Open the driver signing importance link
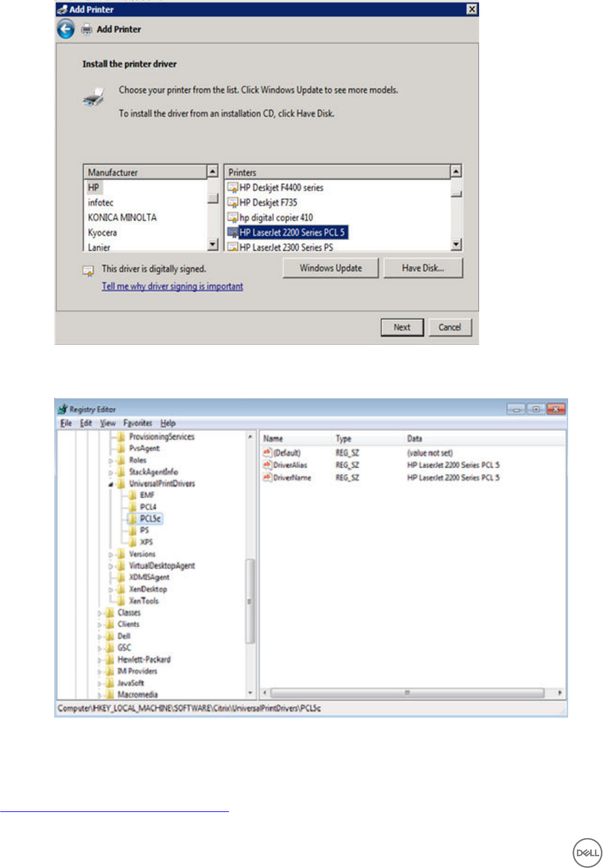603x868 pixels. pyautogui.click(x=172, y=286)
